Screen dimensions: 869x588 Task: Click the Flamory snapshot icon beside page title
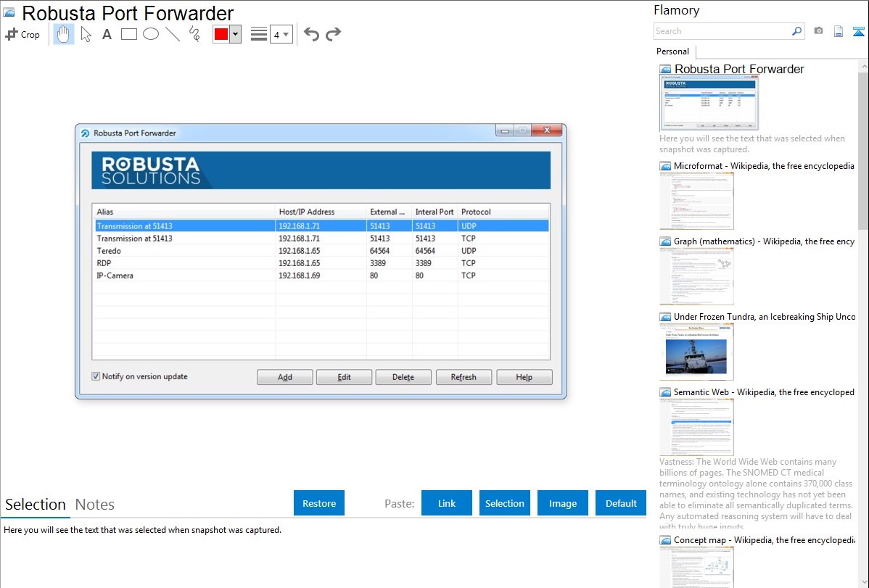point(9,13)
